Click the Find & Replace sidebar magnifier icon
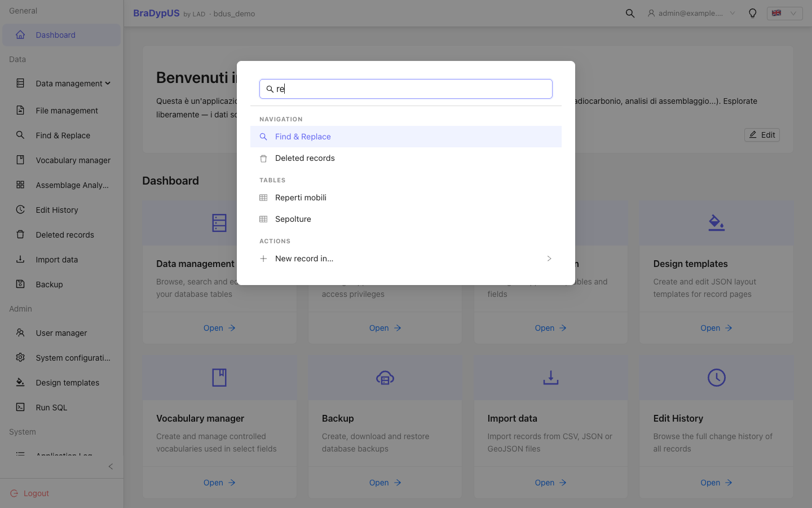The width and height of the screenshot is (812, 508). pyautogui.click(x=20, y=135)
